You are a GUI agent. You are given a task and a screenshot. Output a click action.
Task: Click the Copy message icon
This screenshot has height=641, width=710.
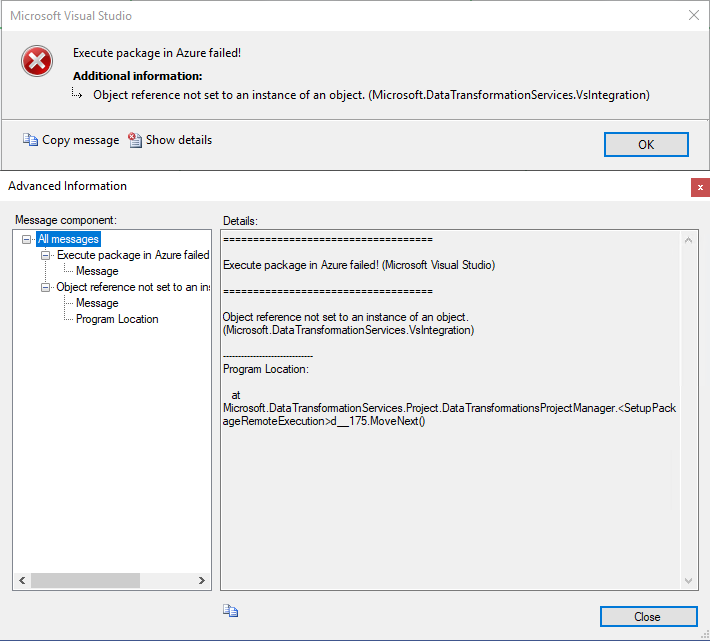[30, 140]
